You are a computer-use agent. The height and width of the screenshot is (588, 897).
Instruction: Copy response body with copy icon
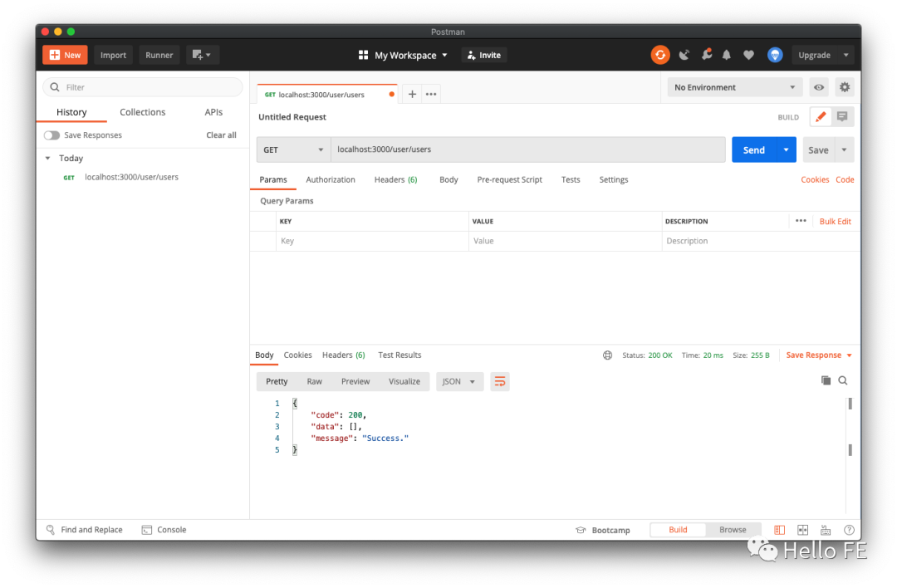(826, 380)
